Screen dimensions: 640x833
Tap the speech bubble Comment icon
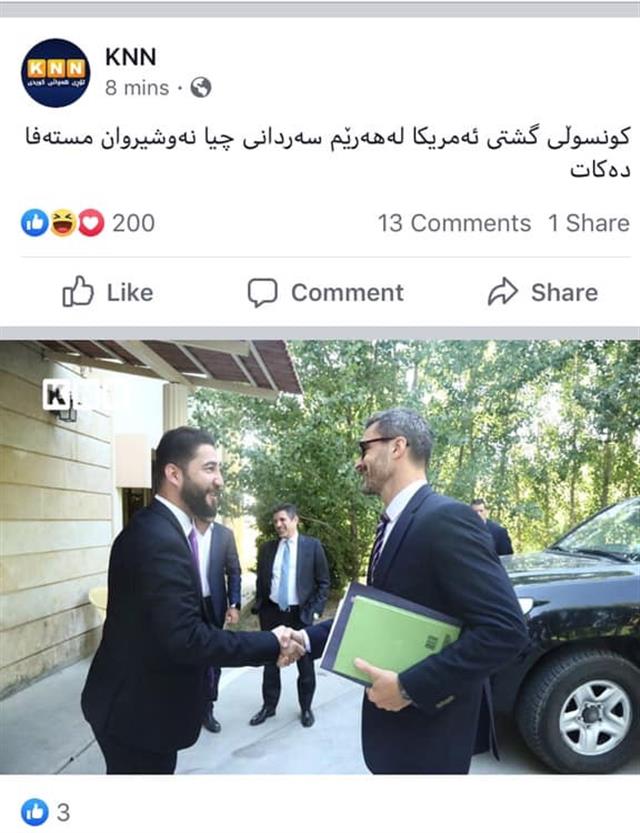pyautogui.click(x=262, y=293)
